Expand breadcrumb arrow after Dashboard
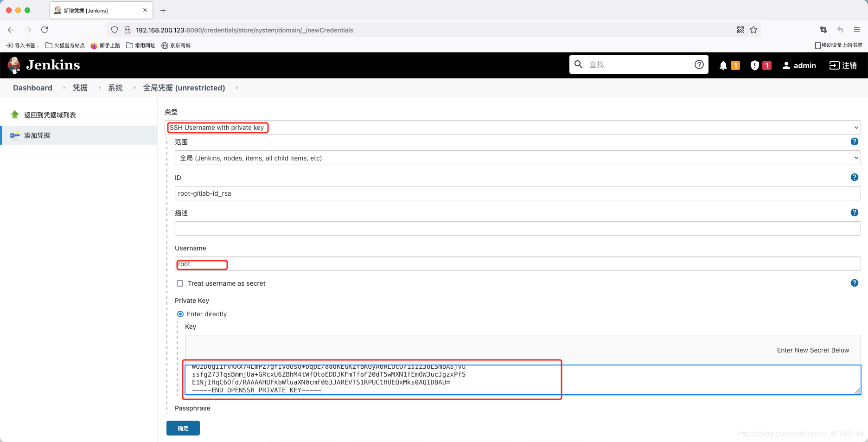 64,88
